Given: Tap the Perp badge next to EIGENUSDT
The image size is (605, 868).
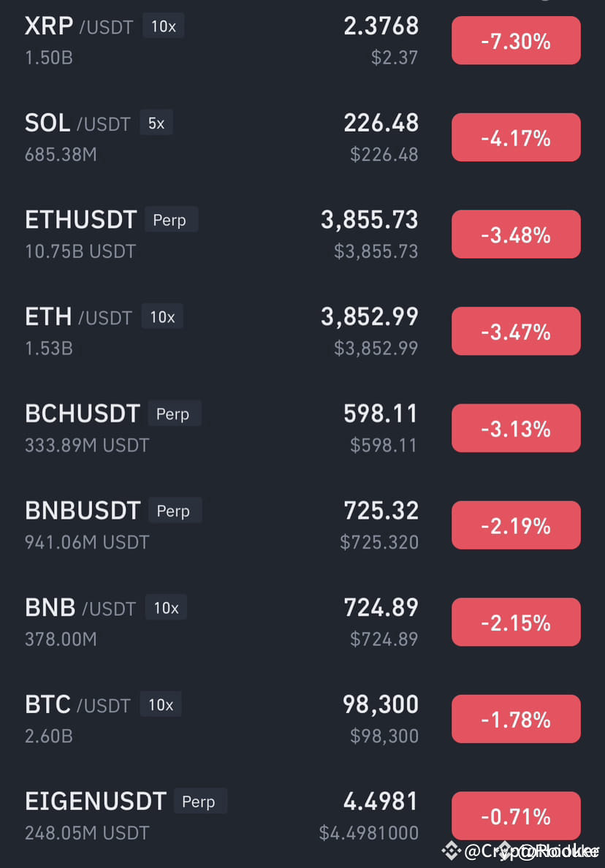Looking at the screenshot, I should [199, 802].
